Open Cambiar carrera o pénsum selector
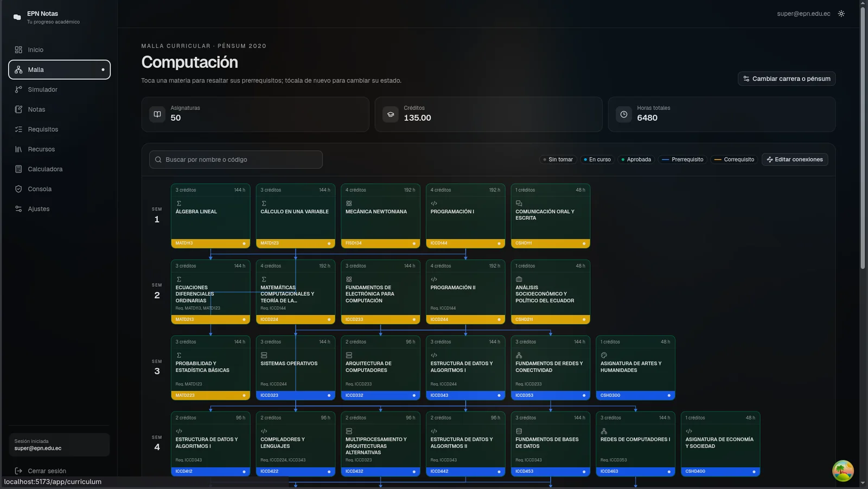The image size is (868, 489). coord(787,79)
